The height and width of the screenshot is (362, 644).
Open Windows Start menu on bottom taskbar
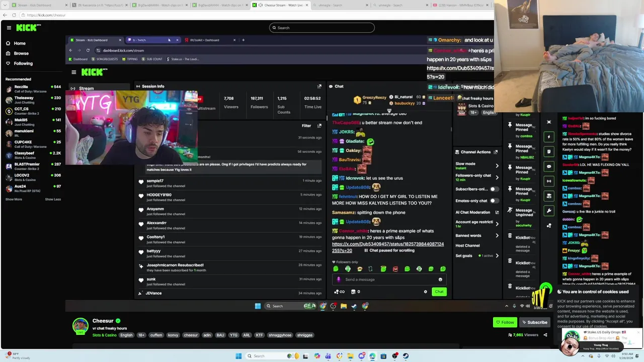(x=238, y=356)
